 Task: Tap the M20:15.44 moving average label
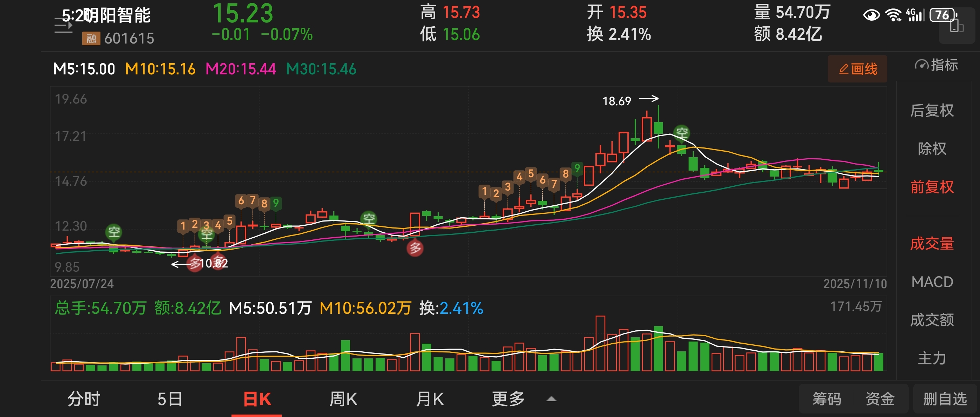[x=241, y=69]
